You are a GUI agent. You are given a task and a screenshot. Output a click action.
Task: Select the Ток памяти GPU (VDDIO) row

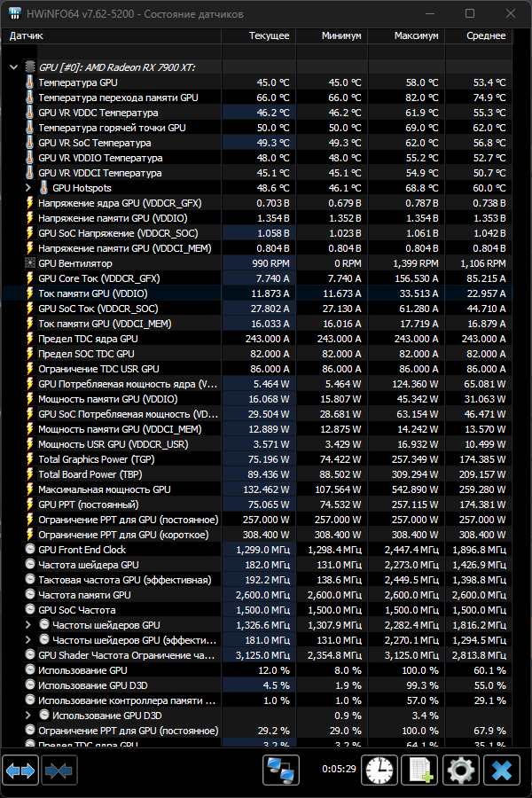(257, 293)
